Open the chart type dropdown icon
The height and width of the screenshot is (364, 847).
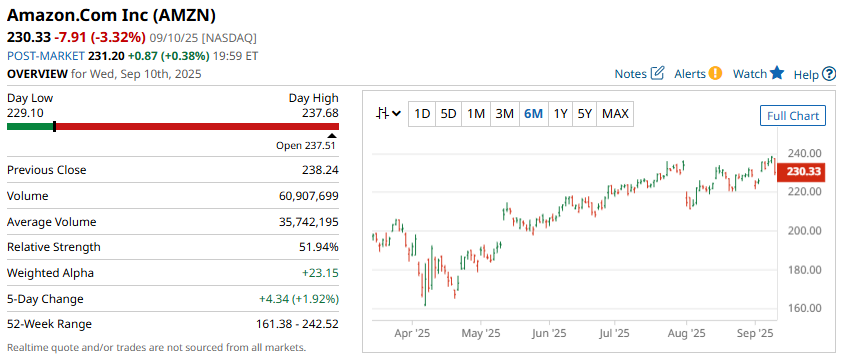pos(388,114)
